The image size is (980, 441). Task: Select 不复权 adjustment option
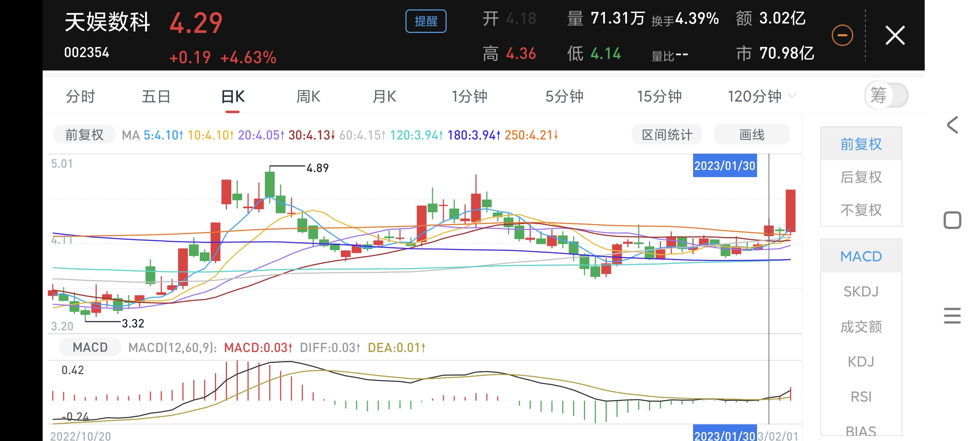(861, 210)
